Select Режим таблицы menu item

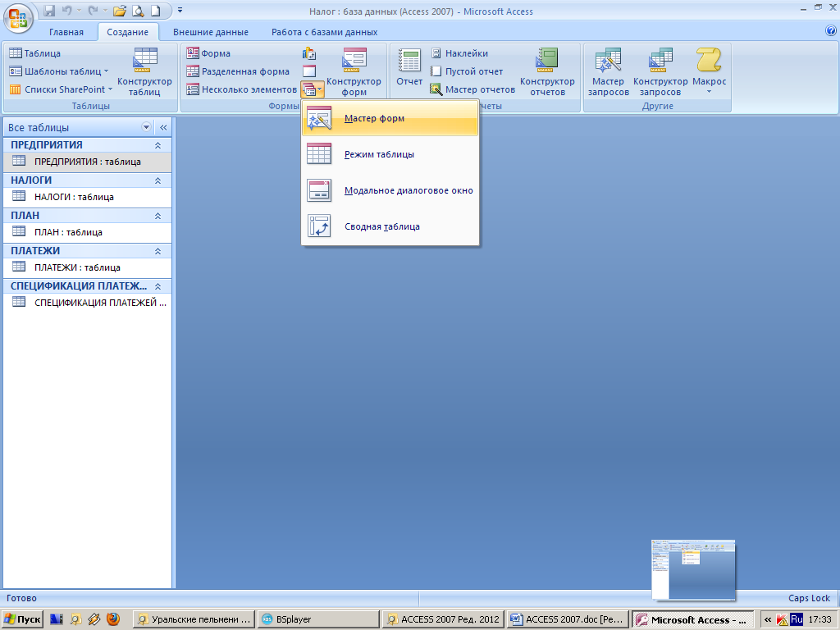390,154
